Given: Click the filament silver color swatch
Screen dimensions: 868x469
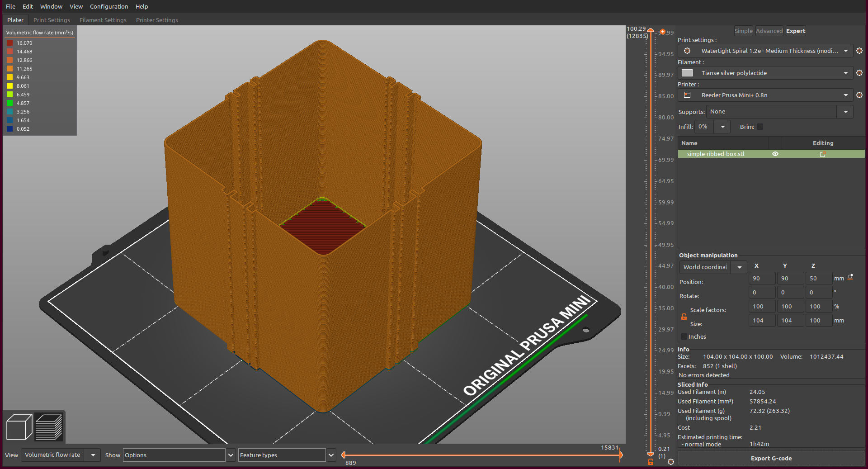Looking at the screenshot, I should point(687,73).
